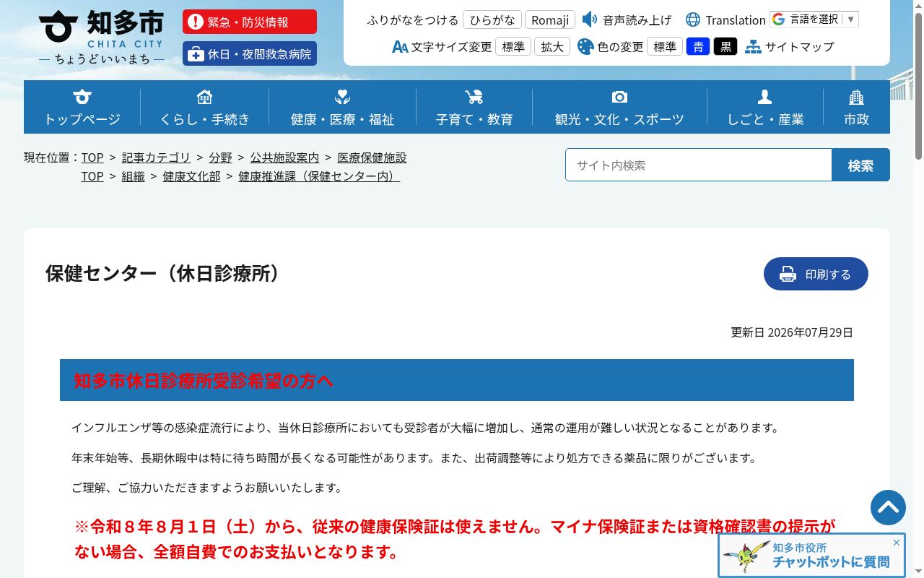The image size is (924, 578).
Task: Open the 健康・医療・福祉 menu
Action: coord(343,108)
